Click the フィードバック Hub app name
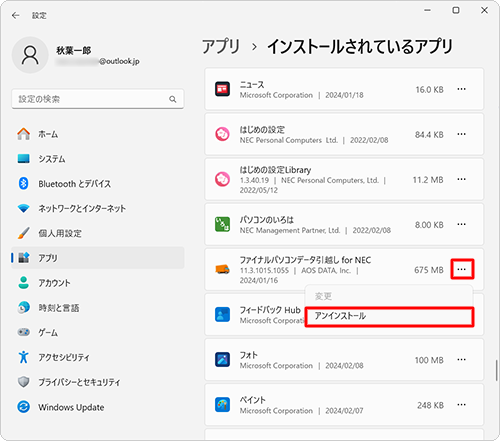This screenshot has width=500, height=441. (x=270, y=310)
